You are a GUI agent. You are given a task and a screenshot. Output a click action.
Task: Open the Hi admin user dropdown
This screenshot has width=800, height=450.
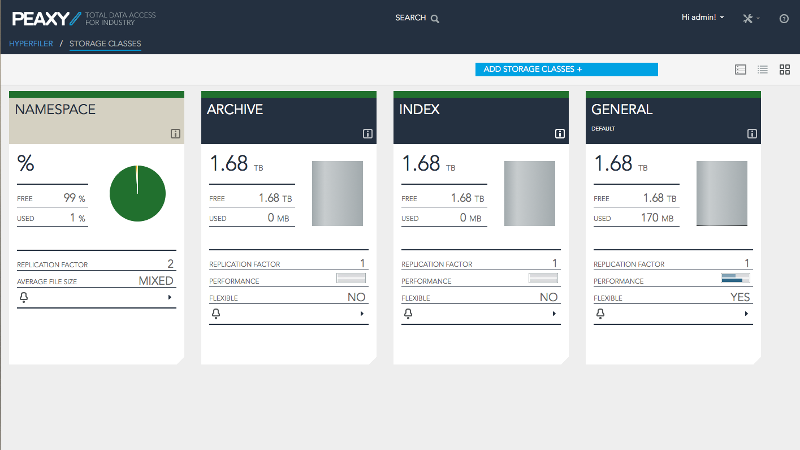tap(703, 18)
